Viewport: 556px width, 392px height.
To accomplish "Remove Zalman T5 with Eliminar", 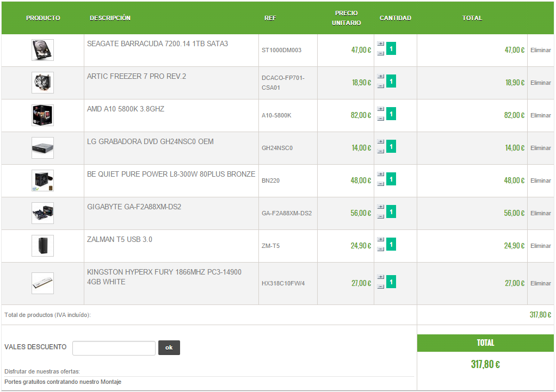I will [x=540, y=246].
